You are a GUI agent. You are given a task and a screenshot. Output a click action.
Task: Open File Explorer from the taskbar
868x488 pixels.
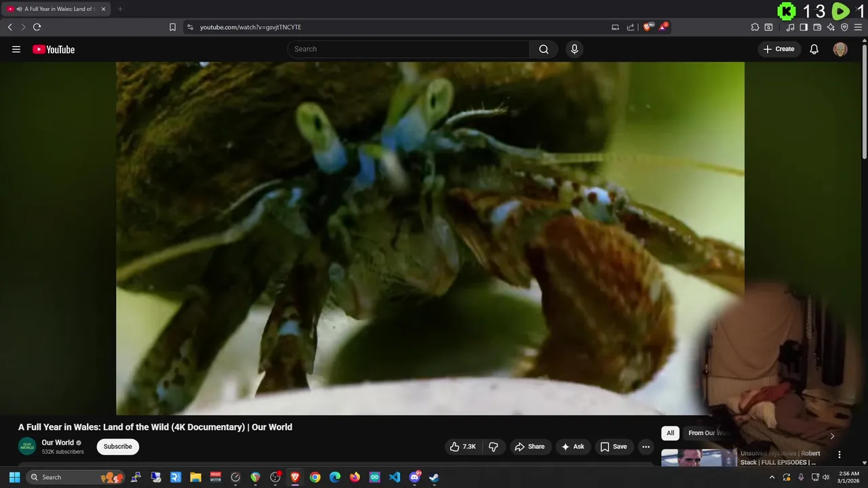196,477
